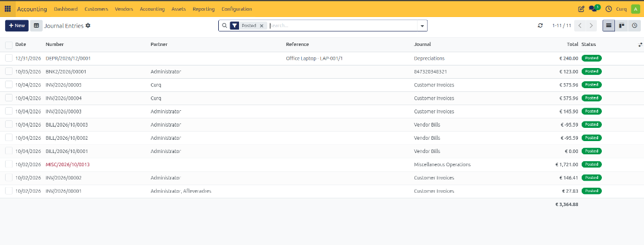Open the apps grid home menu

pos(8,9)
